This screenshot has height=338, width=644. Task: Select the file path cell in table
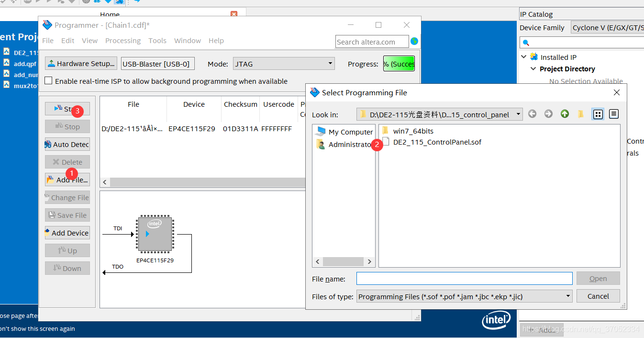(133, 129)
